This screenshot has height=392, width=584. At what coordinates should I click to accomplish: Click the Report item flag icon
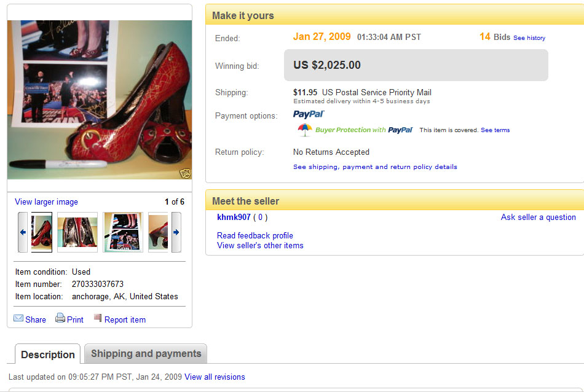(98, 318)
